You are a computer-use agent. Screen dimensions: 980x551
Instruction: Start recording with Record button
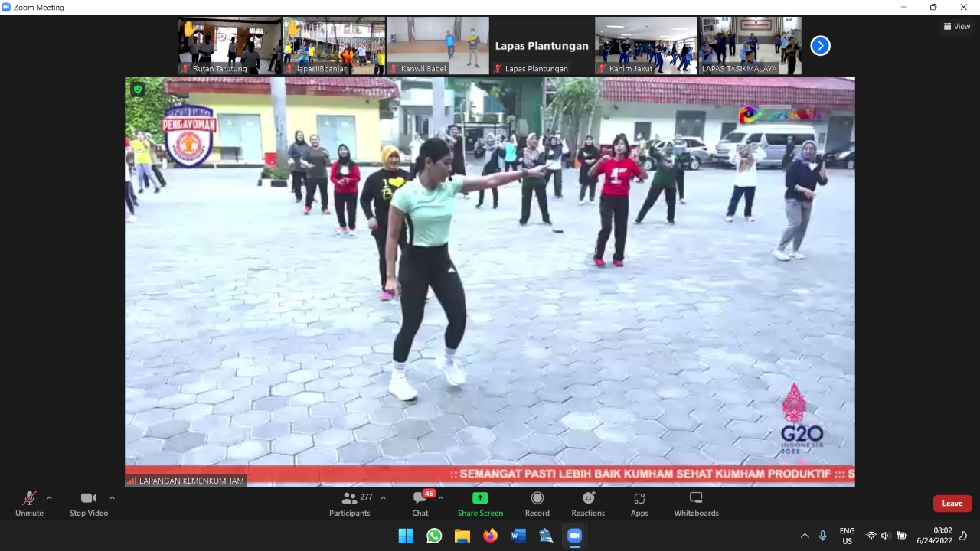tap(537, 504)
